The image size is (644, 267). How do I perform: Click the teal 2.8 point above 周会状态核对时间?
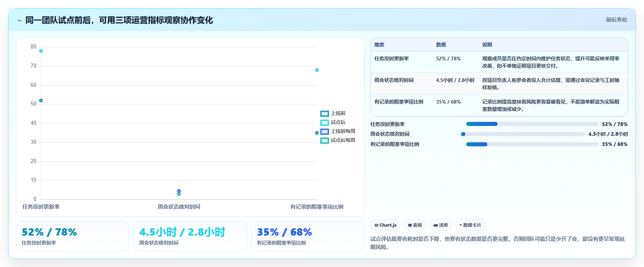click(179, 194)
